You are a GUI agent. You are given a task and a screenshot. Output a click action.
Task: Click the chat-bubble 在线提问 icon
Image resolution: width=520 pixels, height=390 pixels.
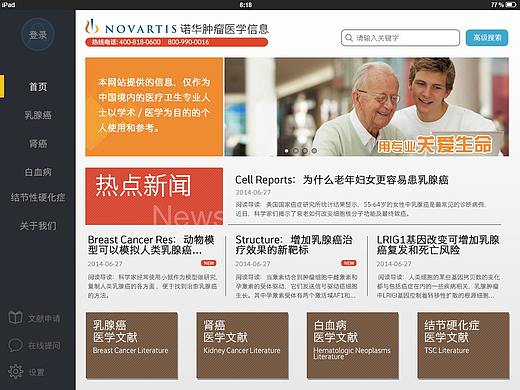pyautogui.click(x=15, y=345)
